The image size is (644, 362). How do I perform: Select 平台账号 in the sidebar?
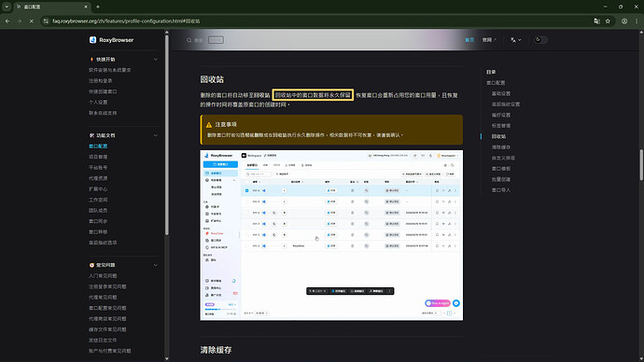pyautogui.click(x=98, y=167)
